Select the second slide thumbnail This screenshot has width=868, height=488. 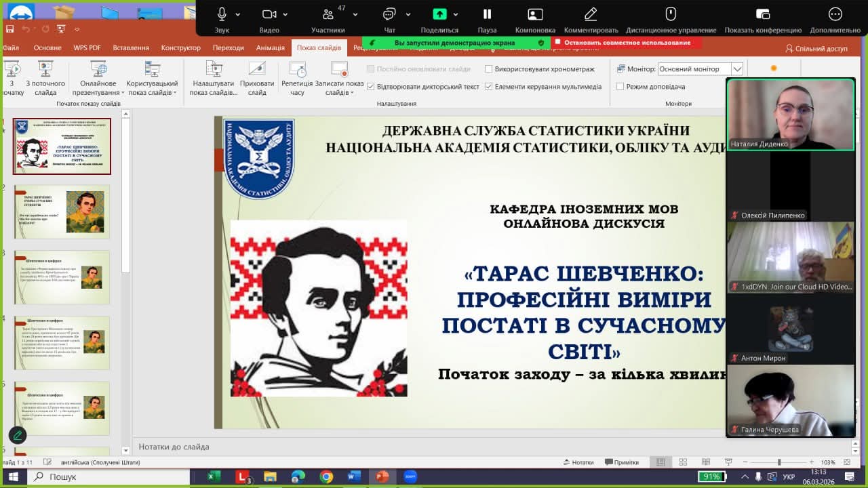62,211
